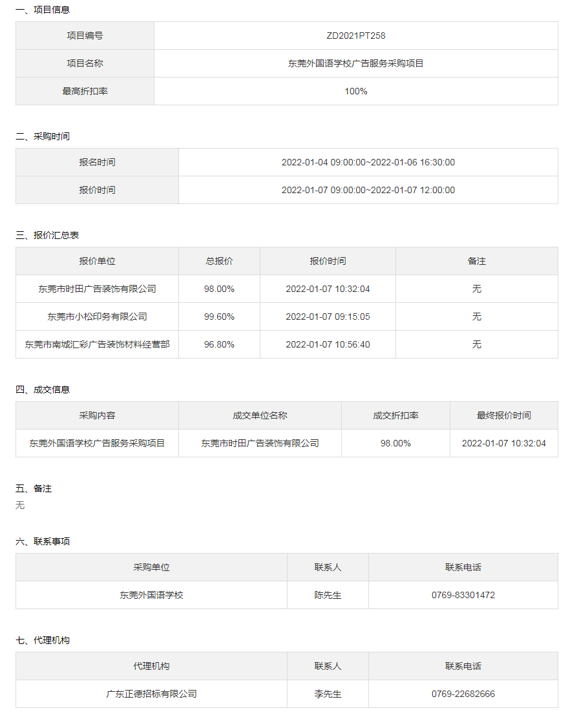Click the phone number 0769-83301472

(x=463, y=595)
